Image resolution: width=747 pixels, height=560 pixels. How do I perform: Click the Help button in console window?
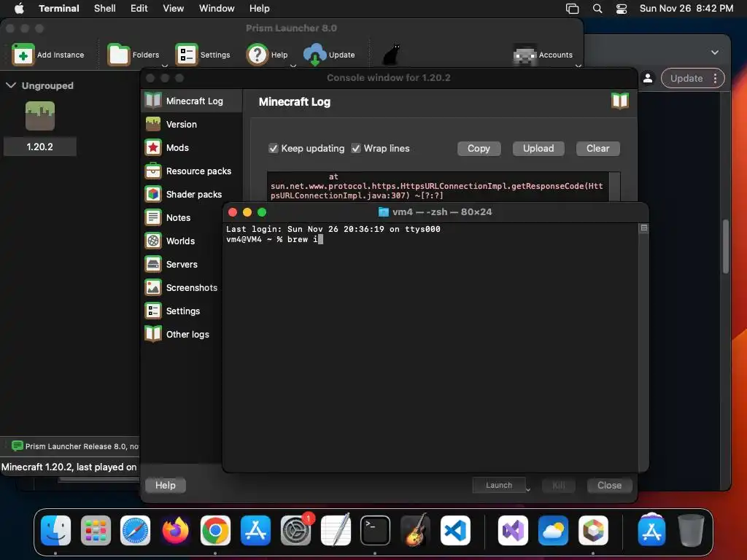click(166, 485)
